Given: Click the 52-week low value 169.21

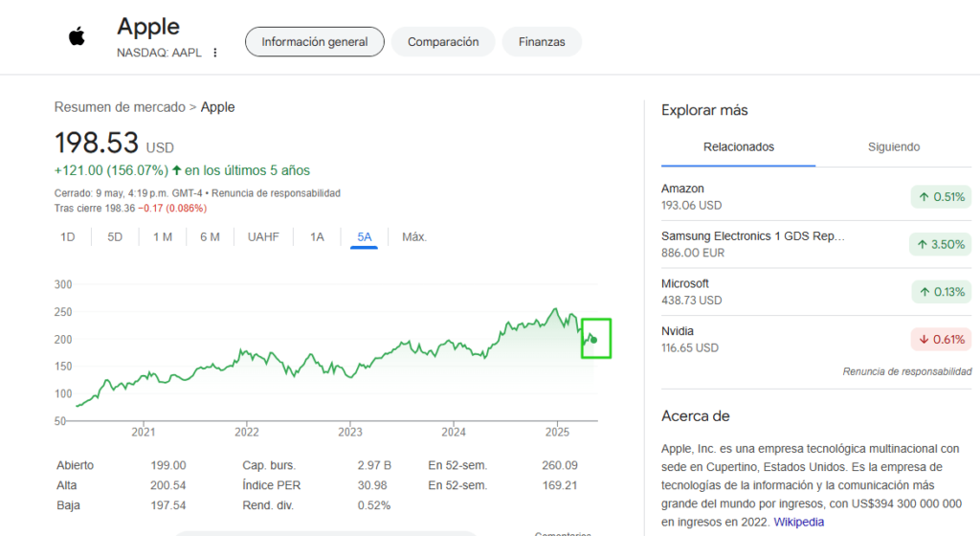Looking at the screenshot, I should (560, 485).
